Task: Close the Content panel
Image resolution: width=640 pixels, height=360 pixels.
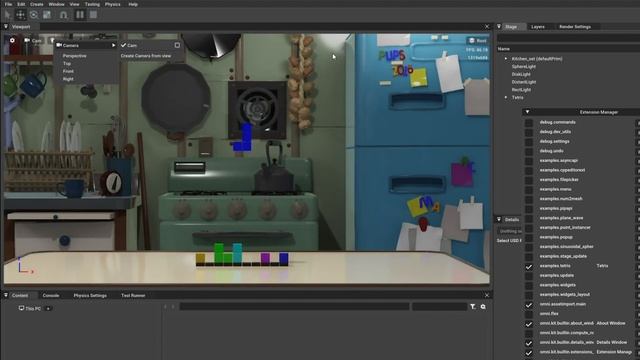Action: (x=487, y=295)
